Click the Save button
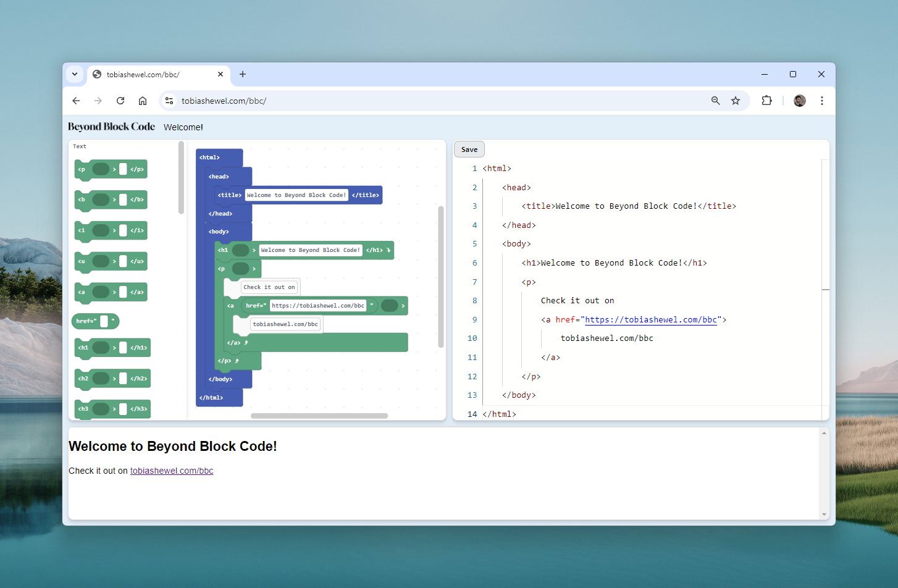 click(469, 149)
